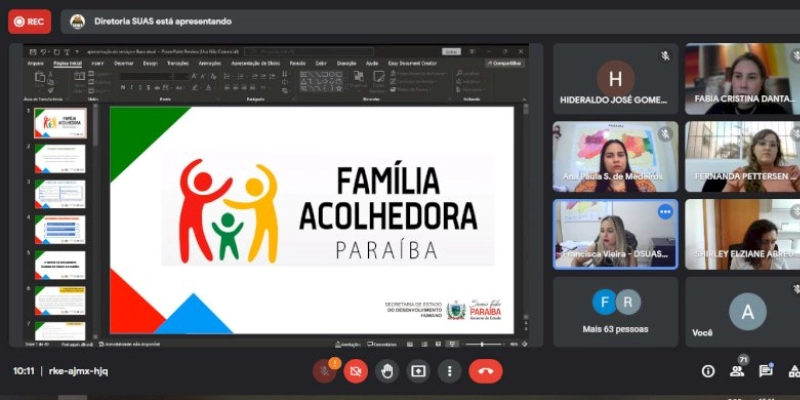Open the present screen option
The image size is (800, 400).
pyautogui.click(x=418, y=371)
